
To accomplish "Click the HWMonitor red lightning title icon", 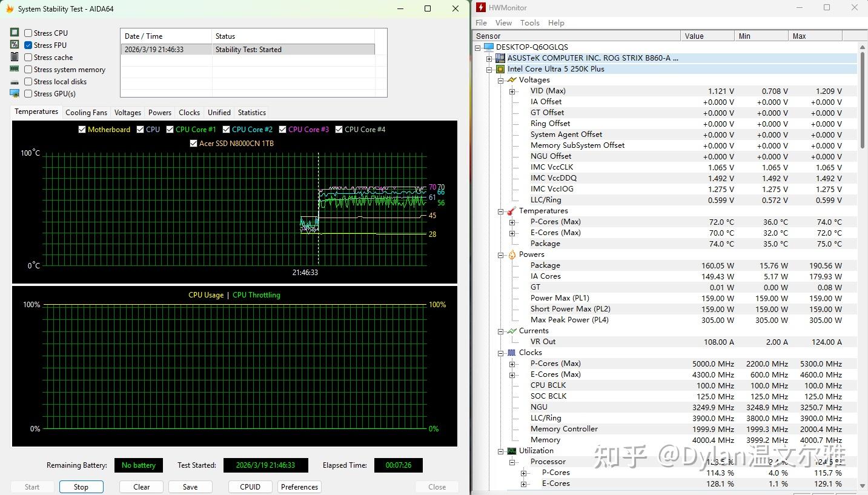I will [481, 8].
